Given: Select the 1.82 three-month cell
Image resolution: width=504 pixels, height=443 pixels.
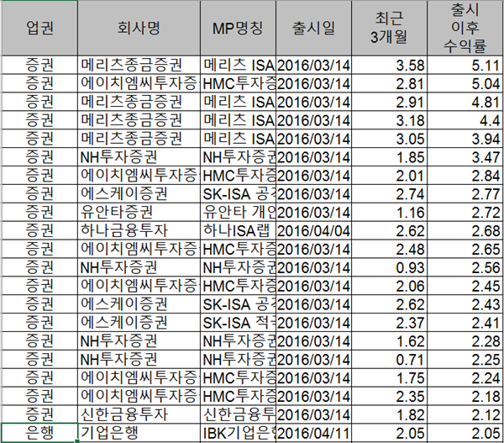Looking at the screenshot, I should point(389,414).
